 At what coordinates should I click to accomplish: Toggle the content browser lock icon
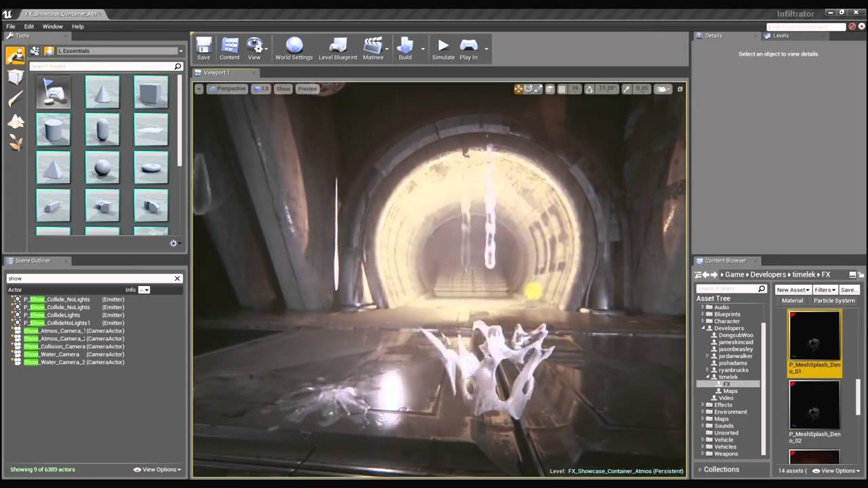pyautogui.click(x=861, y=274)
